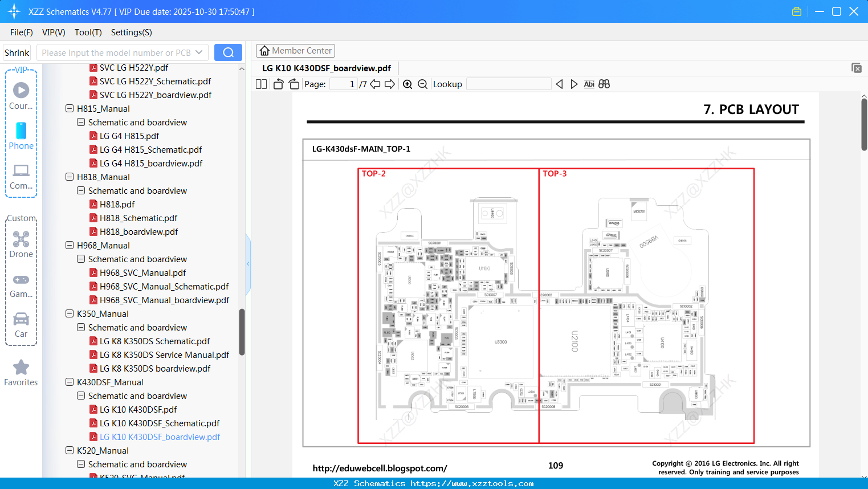Rotate page counterclockwise icon
The height and width of the screenshot is (489, 868).
pos(278,84)
